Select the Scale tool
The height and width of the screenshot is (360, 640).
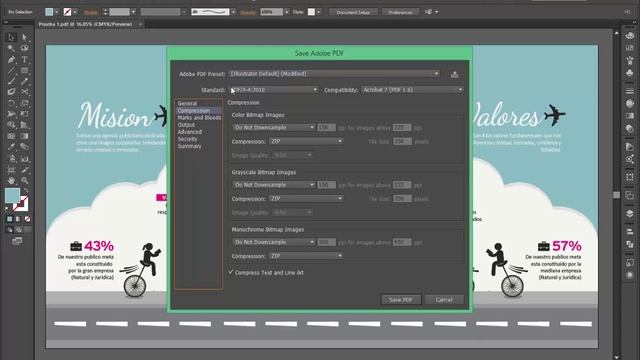[25, 103]
